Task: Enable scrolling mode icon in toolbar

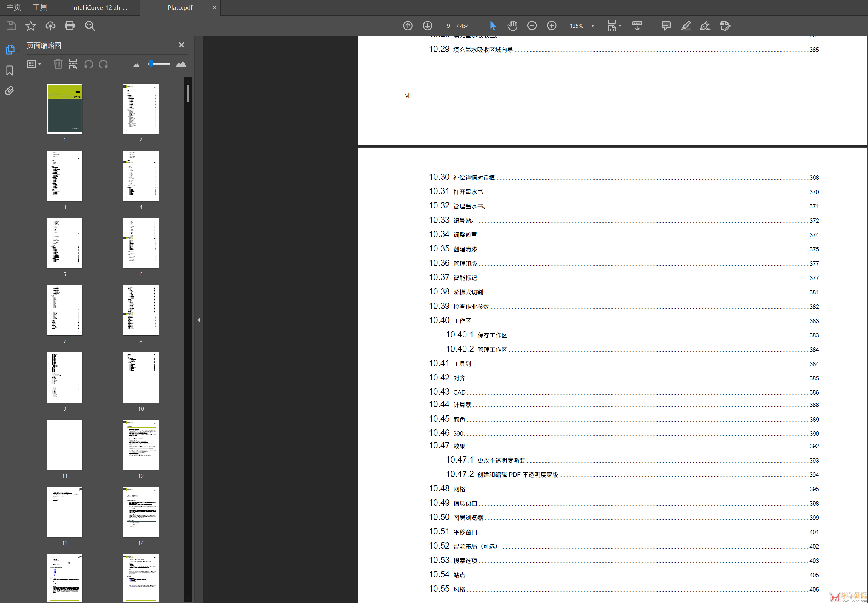Action: coord(637,26)
